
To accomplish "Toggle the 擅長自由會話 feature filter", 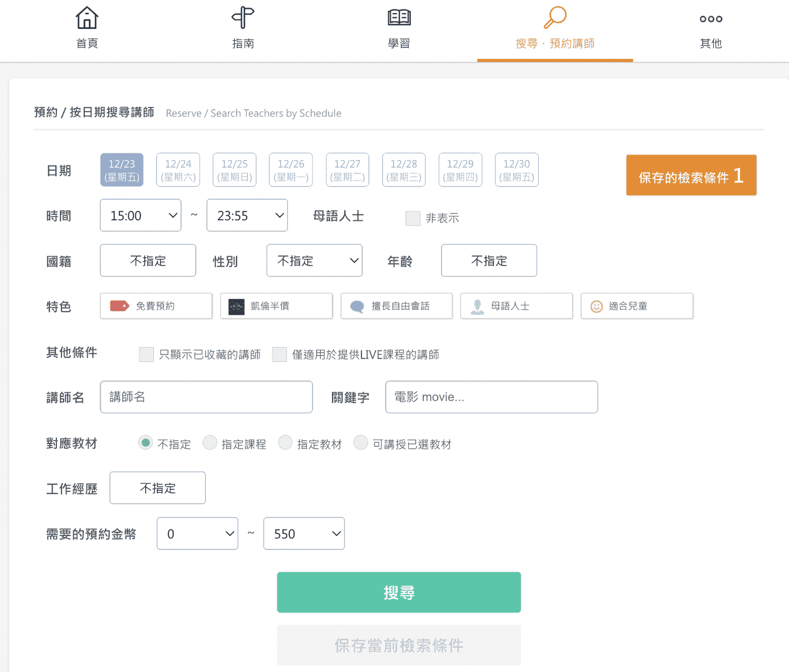I will (397, 306).
